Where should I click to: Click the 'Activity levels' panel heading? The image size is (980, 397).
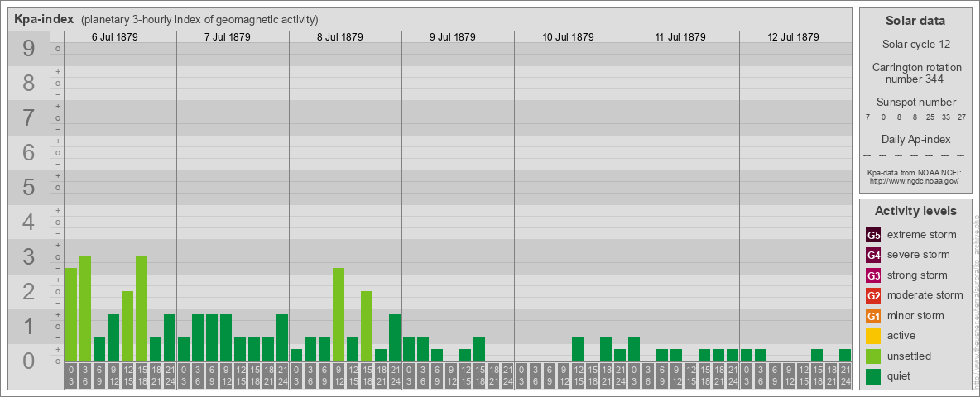tap(915, 211)
